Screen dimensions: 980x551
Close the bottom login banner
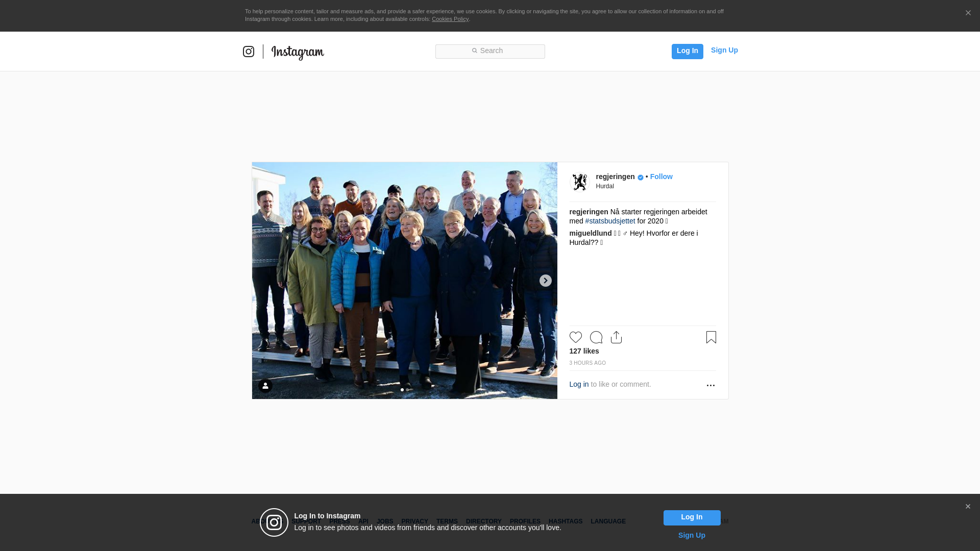click(x=968, y=507)
